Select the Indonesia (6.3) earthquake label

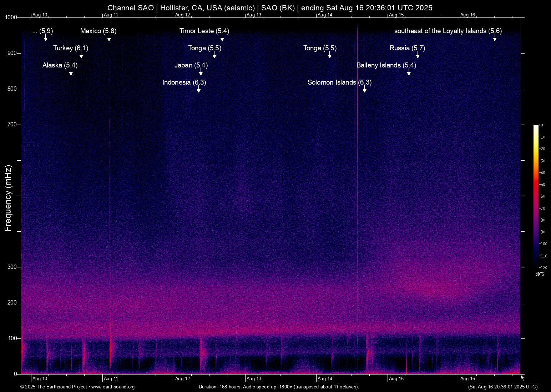[184, 82]
